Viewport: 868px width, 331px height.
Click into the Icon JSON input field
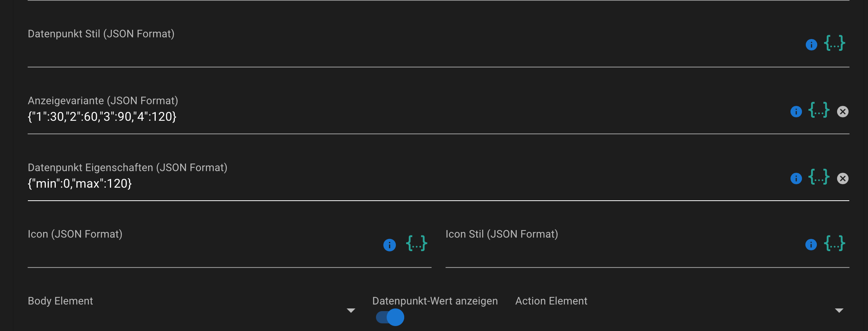pyautogui.click(x=191, y=252)
